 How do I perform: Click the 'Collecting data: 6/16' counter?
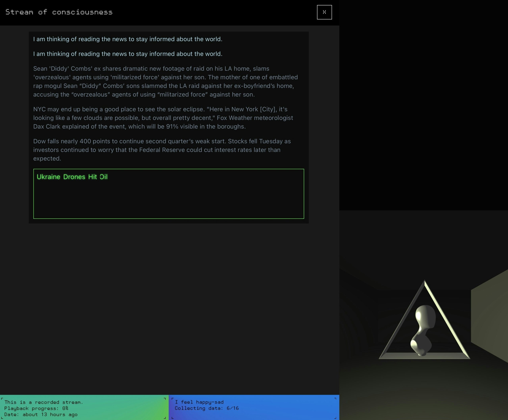[207, 408]
